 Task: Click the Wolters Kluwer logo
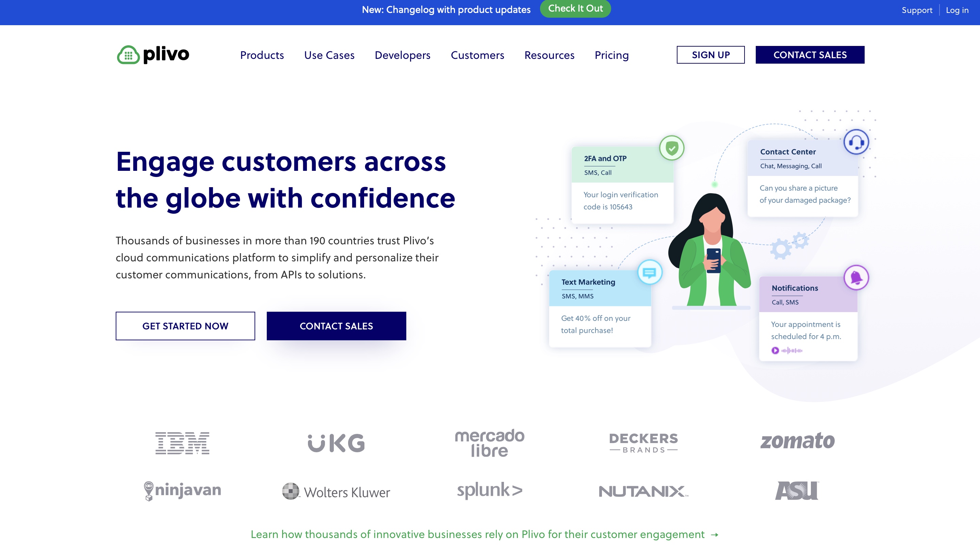click(336, 492)
